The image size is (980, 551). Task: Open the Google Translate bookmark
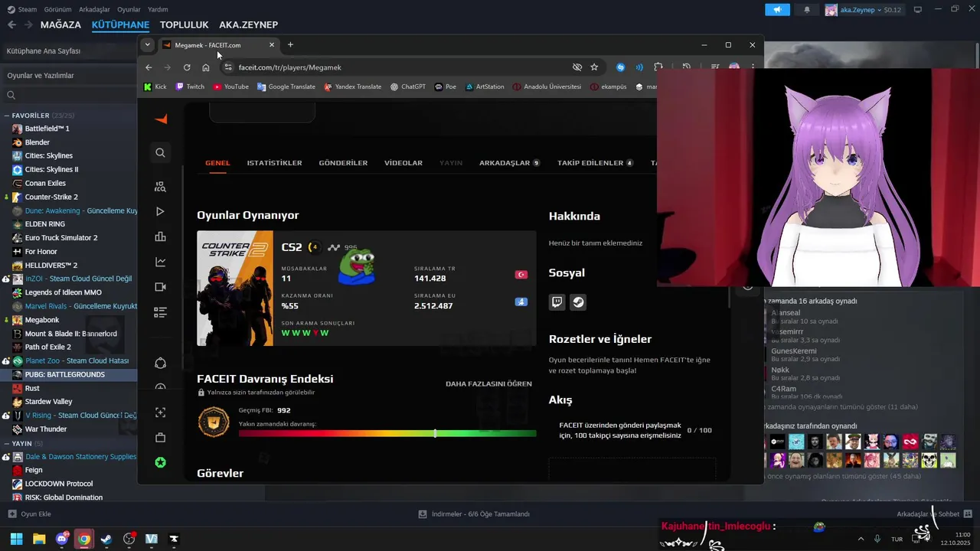286,87
